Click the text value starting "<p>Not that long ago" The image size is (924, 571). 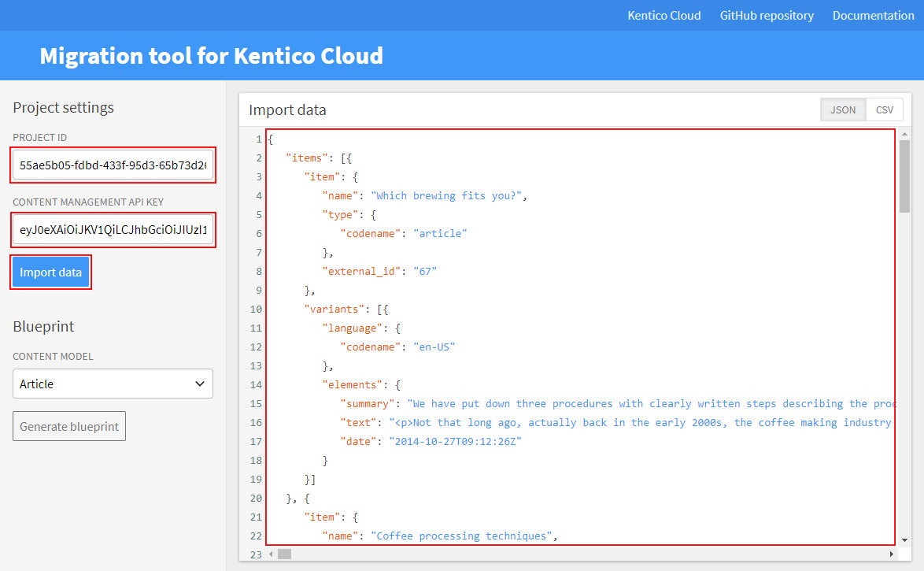641,422
